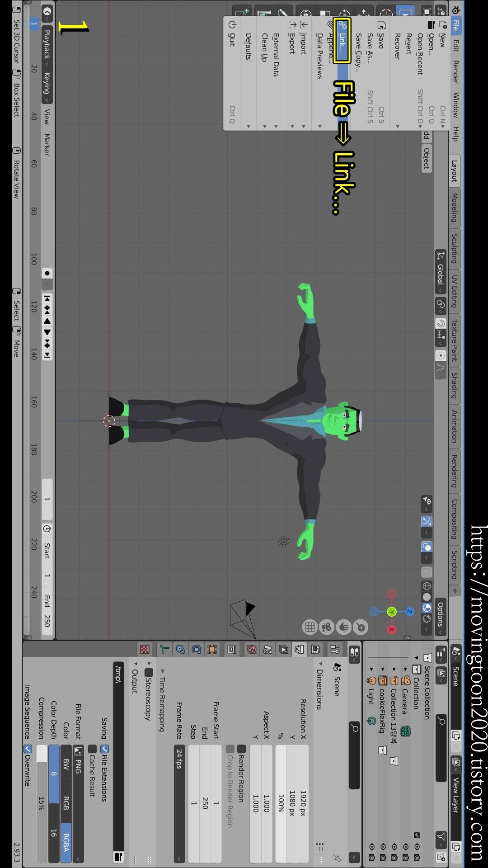Click output path folder browse icon

click(118, 857)
